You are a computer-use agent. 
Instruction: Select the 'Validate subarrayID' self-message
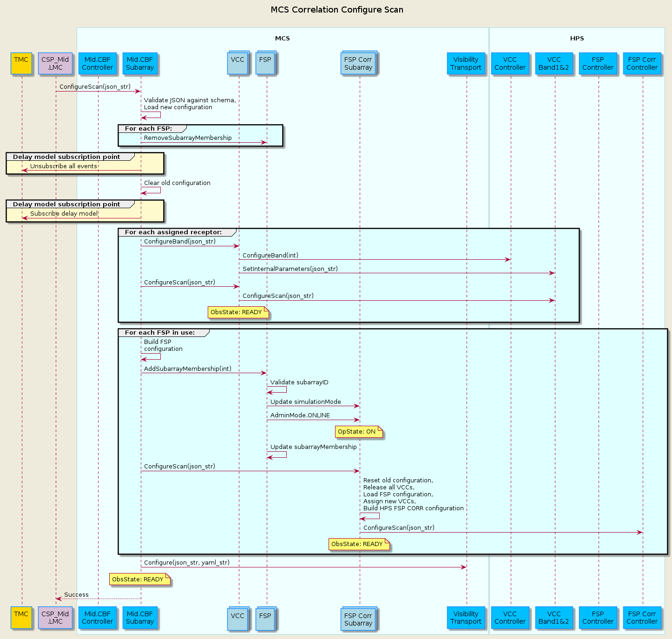coord(299,382)
